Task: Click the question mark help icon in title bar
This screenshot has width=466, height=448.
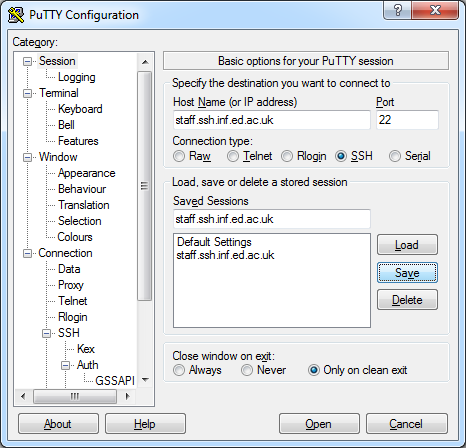Action: coord(397,11)
